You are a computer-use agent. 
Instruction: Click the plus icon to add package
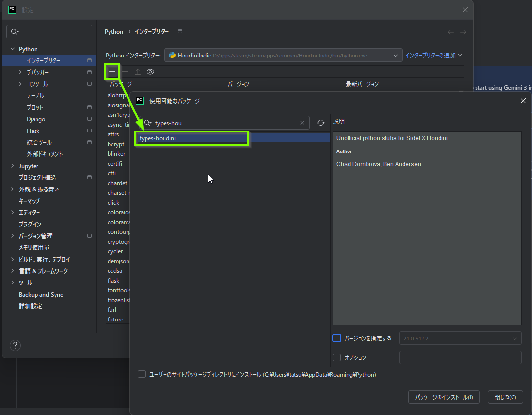coord(112,72)
